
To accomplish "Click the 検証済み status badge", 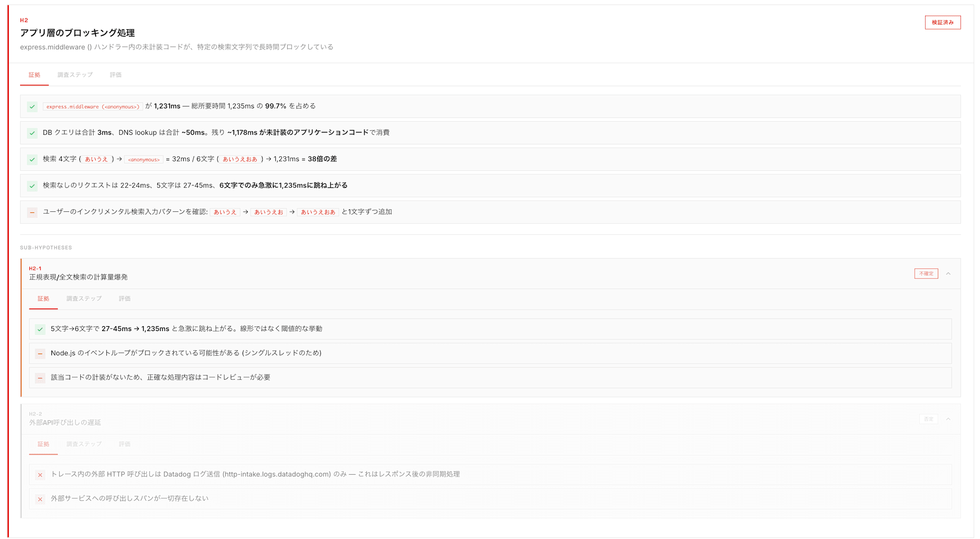I will coord(942,23).
